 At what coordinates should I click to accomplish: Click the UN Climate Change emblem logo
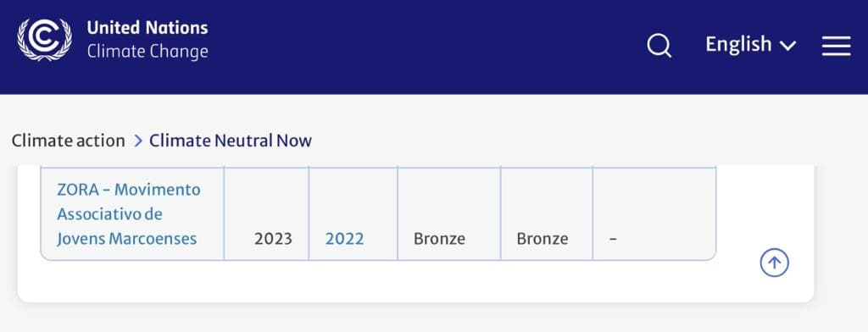click(x=44, y=39)
